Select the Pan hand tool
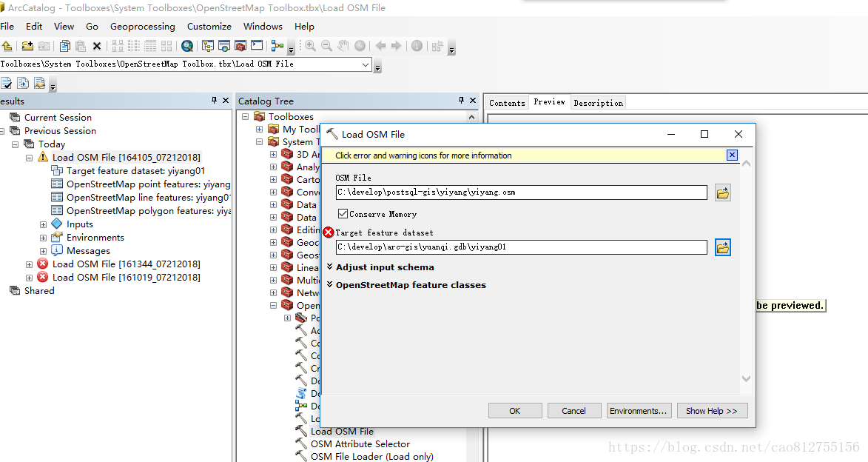868x462 pixels. pyautogui.click(x=343, y=46)
